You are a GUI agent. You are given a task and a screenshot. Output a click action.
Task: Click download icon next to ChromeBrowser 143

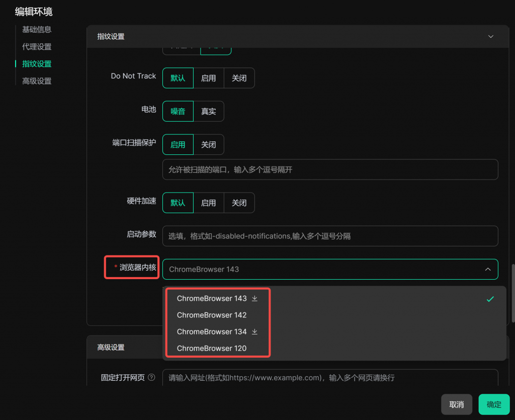click(x=254, y=298)
